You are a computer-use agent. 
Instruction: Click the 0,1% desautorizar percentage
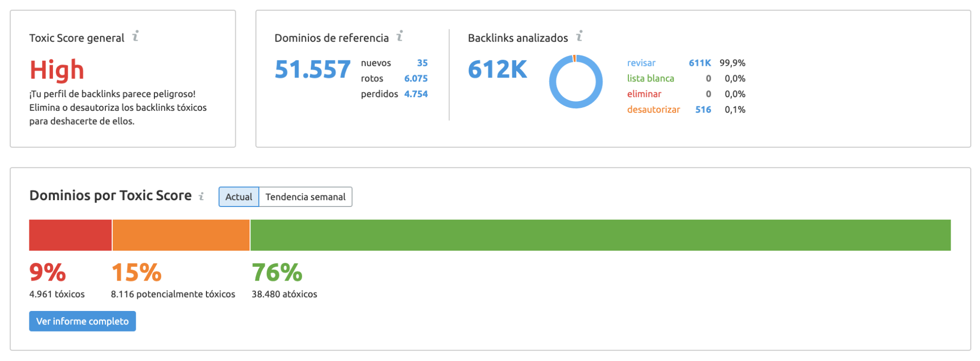point(735,110)
